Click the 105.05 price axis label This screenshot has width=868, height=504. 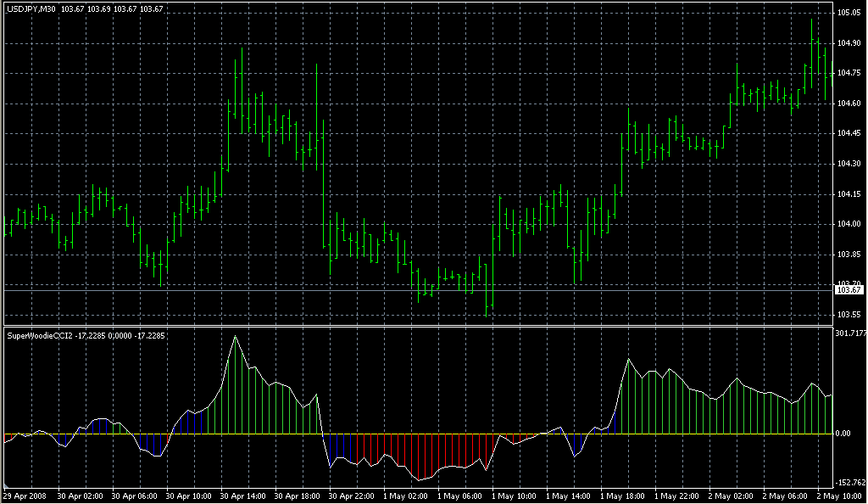[849, 14]
